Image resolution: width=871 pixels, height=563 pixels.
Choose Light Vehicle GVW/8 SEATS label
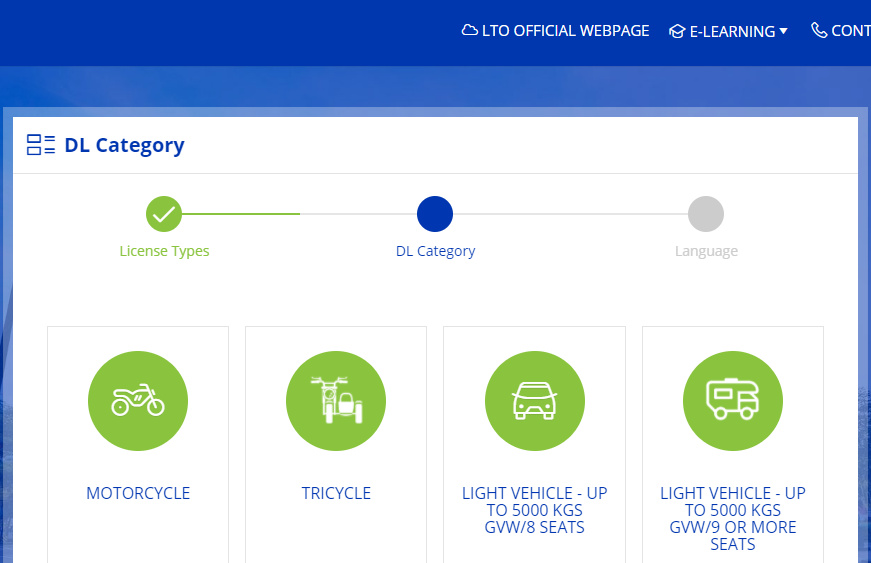point(534,510)
